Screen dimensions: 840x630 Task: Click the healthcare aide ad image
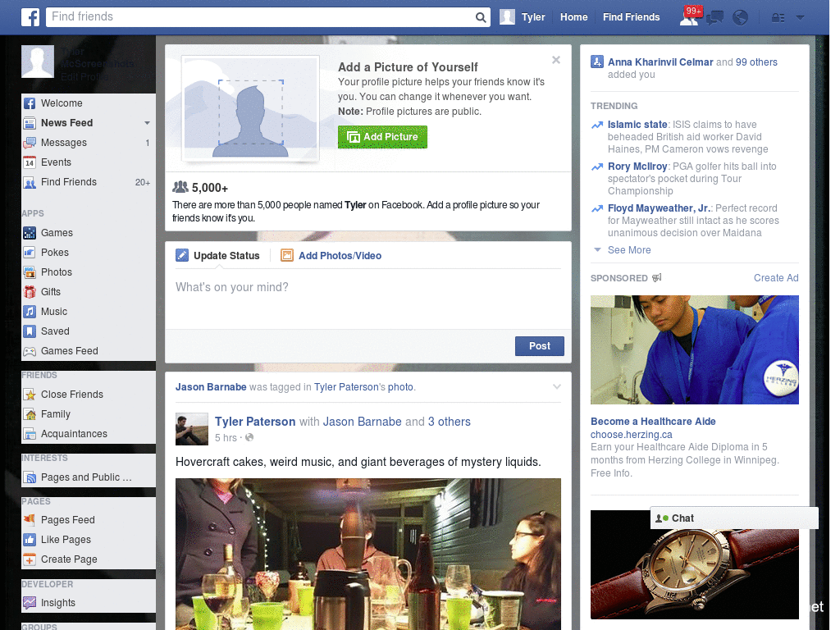point(694,349)
